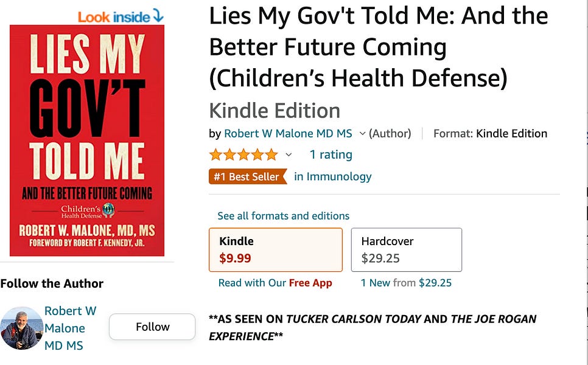Open See all formats and editions
The height and width of the screenshot is (365, 588).
point(284,216)
